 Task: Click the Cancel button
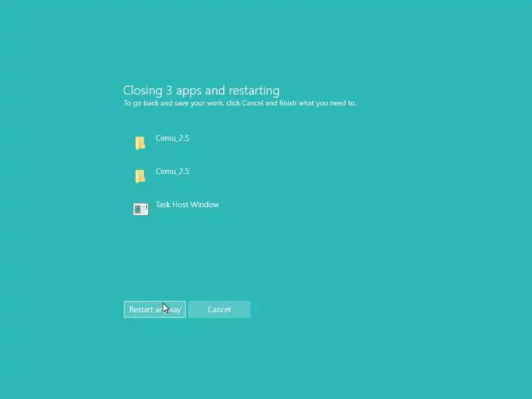point(219,310)
